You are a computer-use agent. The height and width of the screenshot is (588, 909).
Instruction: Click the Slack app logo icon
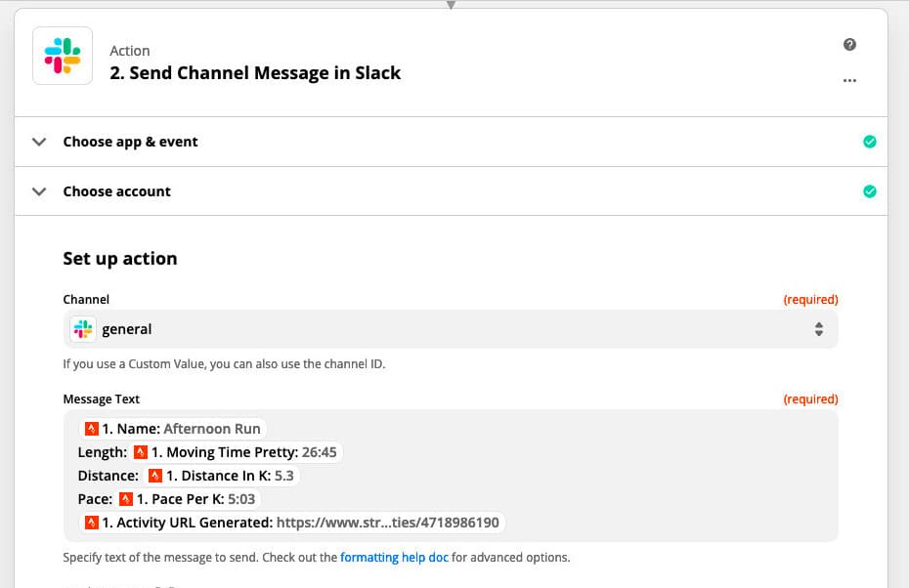[63, 56]
